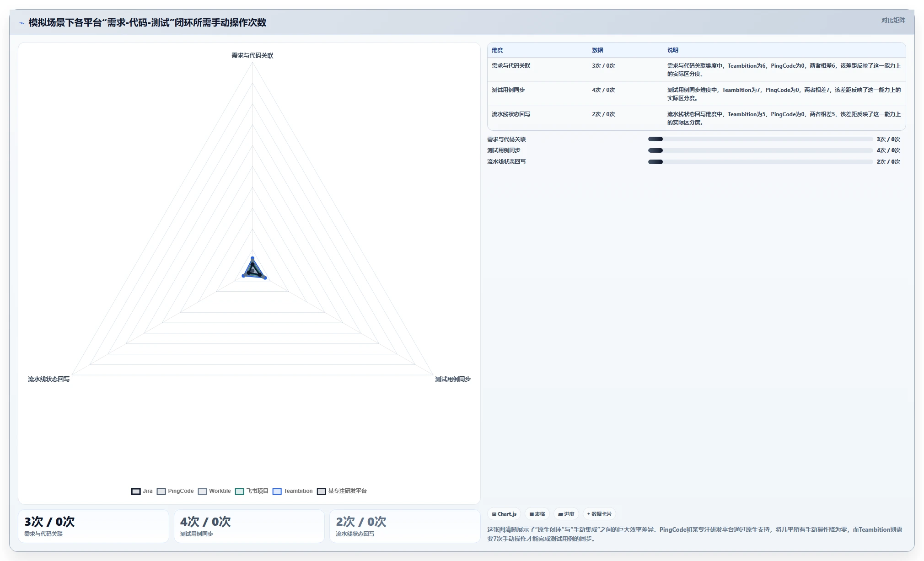Click the small icon beside the chart title

(x=21, y=23)
